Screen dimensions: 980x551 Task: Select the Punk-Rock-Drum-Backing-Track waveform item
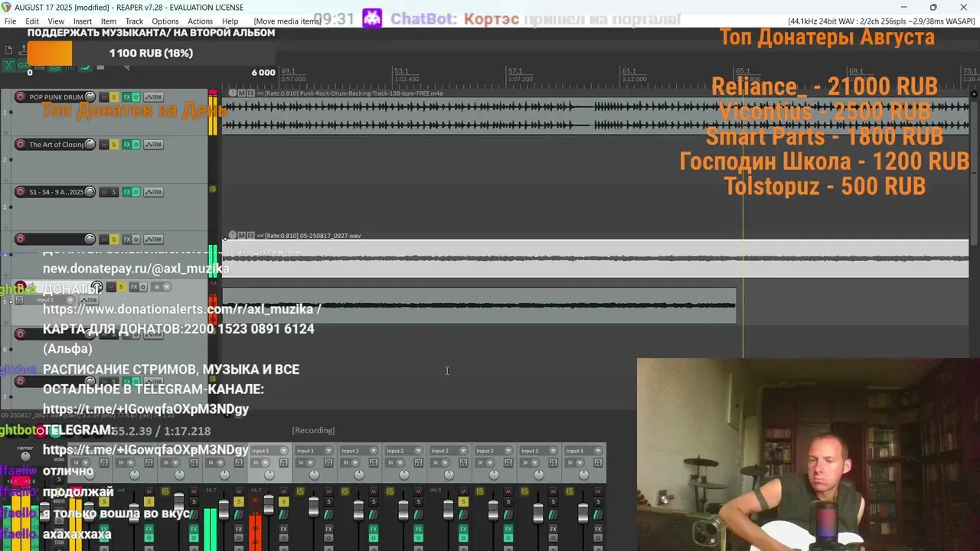(x=596, y=116)
